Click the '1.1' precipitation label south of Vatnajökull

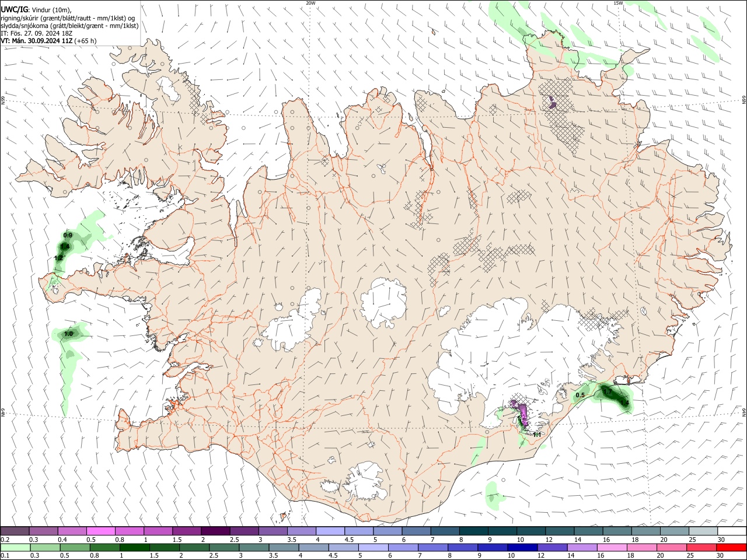click(537, 435)
